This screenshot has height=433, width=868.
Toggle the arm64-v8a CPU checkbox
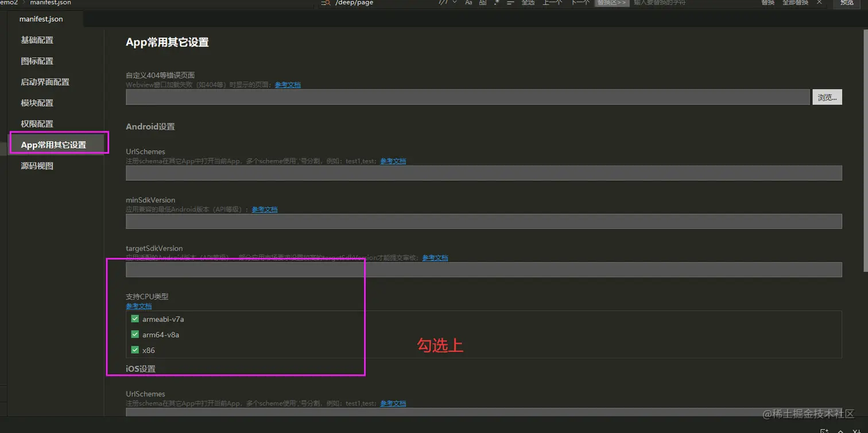tap(135, 334)
